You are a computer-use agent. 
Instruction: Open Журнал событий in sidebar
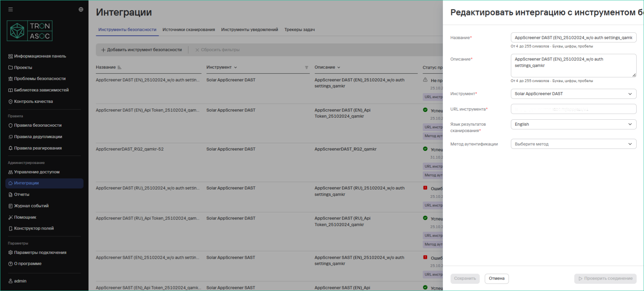pyautogui.click(x=31, y=206)
